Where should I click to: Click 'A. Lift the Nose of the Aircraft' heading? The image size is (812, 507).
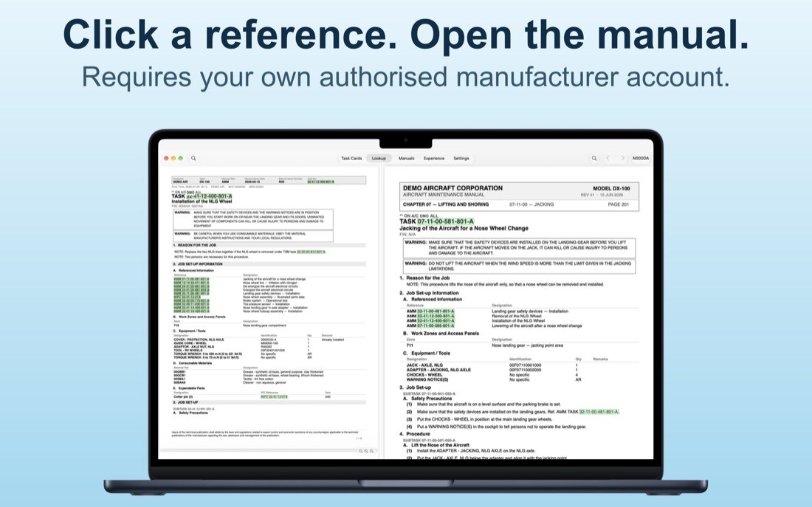[x=436, y=445]
